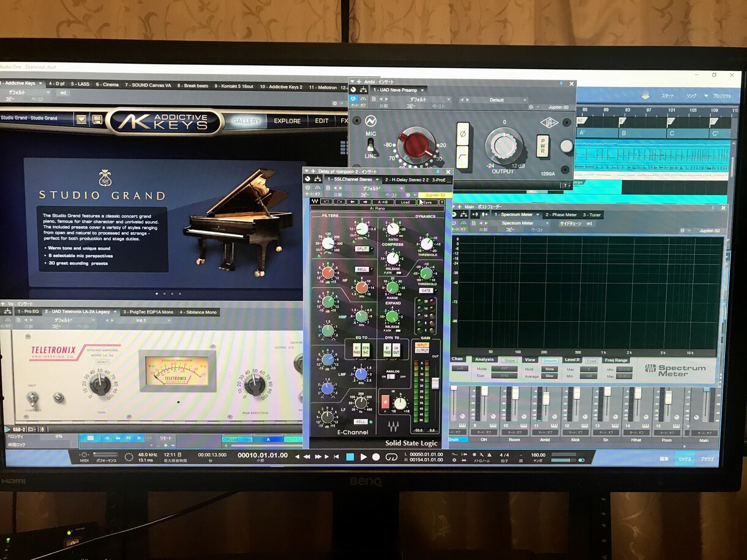747x560 pixels.
Task: Click Save in SSL plugin toolbar
Action: pos(426,202)
